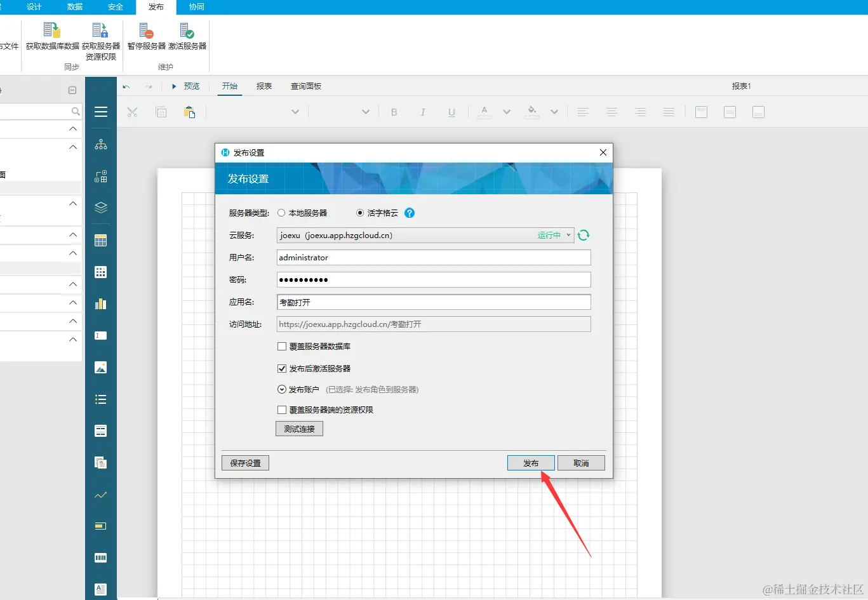Select the yellow-header table icon in sidebar
The image size is (868, 600).
tap(101, 241)
